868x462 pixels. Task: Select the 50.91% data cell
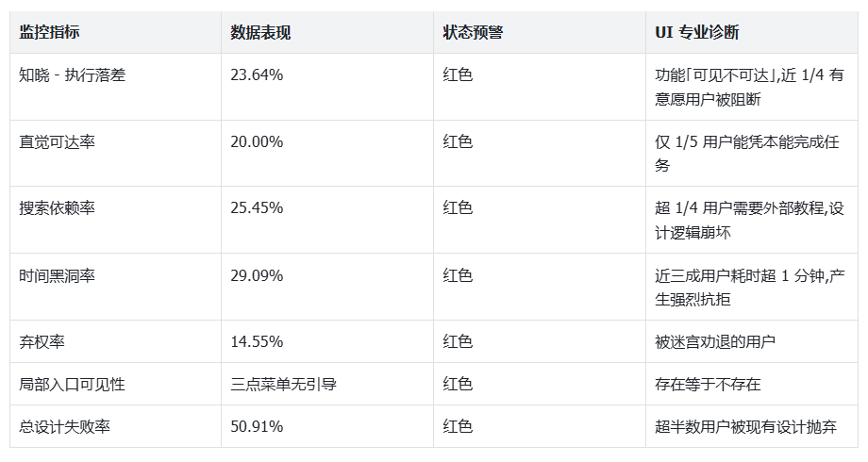tap(257, 427)
